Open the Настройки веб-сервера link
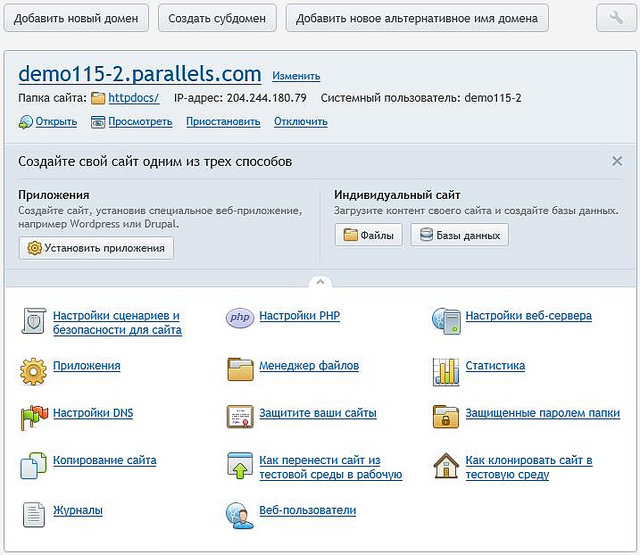Image resolution: width=640 pixels, height=555 pixels. tap(529, 316)
